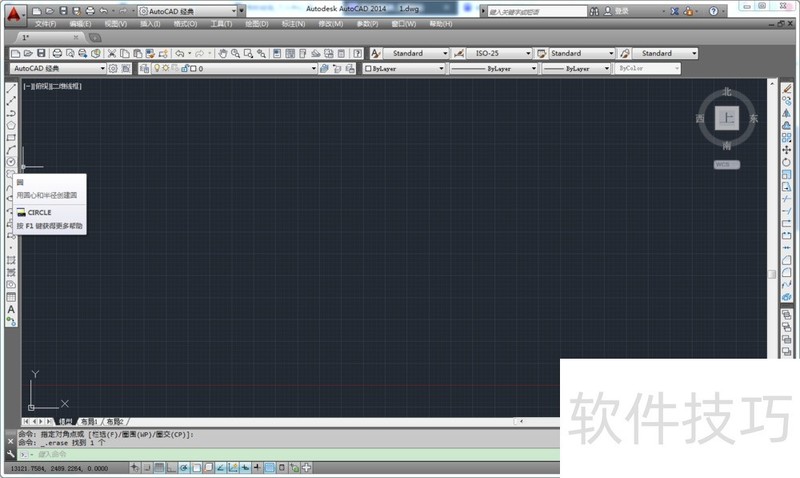
Task: Expand the text style Standard dropdown
Action: pos(445,53)
